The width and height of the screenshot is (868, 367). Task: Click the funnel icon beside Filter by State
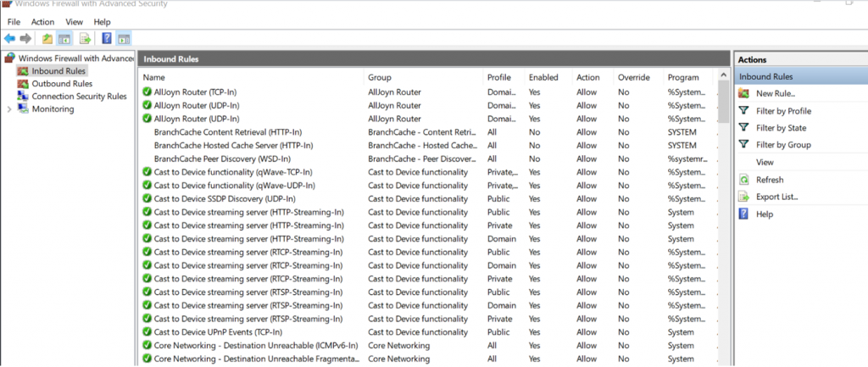click(744, 128)
